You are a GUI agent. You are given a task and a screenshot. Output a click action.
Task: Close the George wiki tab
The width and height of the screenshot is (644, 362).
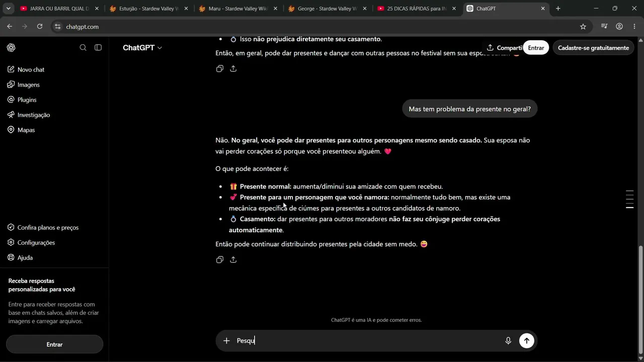365,9
